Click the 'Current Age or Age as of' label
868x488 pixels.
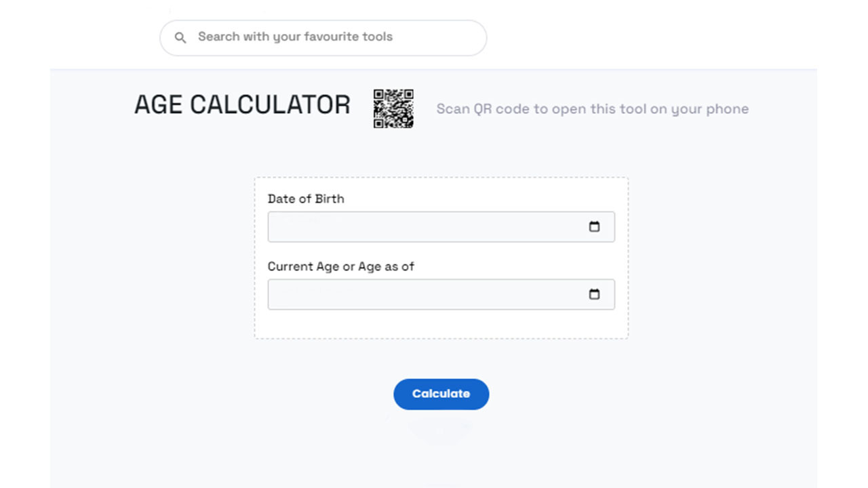pos(340,266)
